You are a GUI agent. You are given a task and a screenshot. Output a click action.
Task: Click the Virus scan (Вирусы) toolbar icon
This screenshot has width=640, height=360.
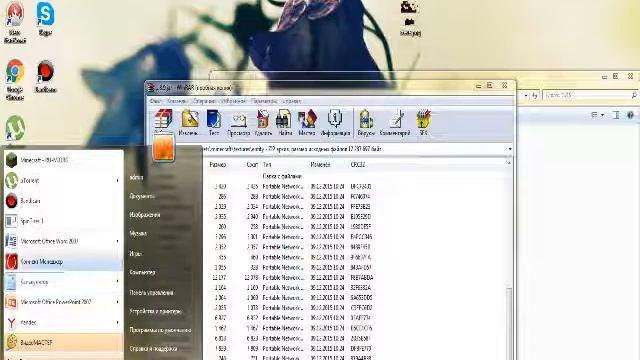click(x=366, y=122)
